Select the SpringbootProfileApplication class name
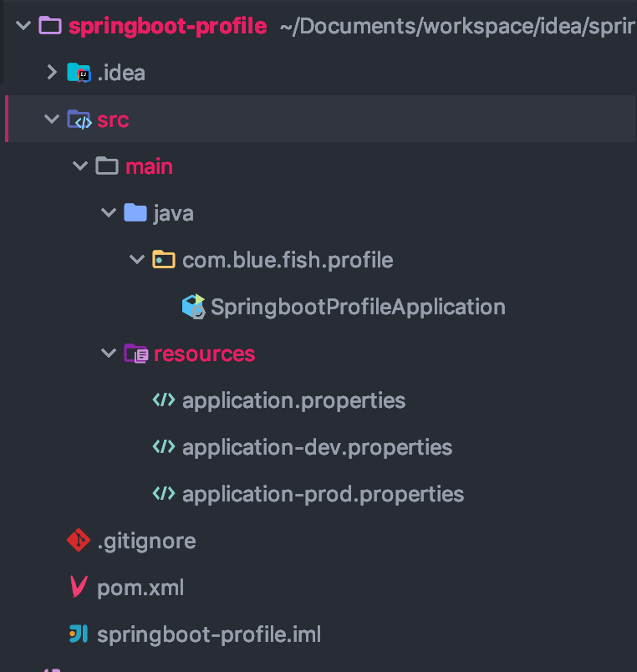This screenshot has height=672, width=637. coord(358,307)
